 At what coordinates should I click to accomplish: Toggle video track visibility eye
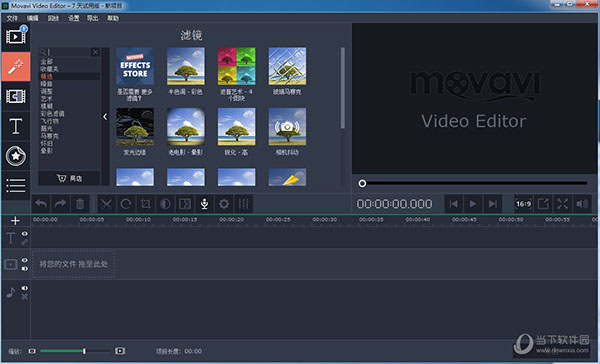click(24, 260)
